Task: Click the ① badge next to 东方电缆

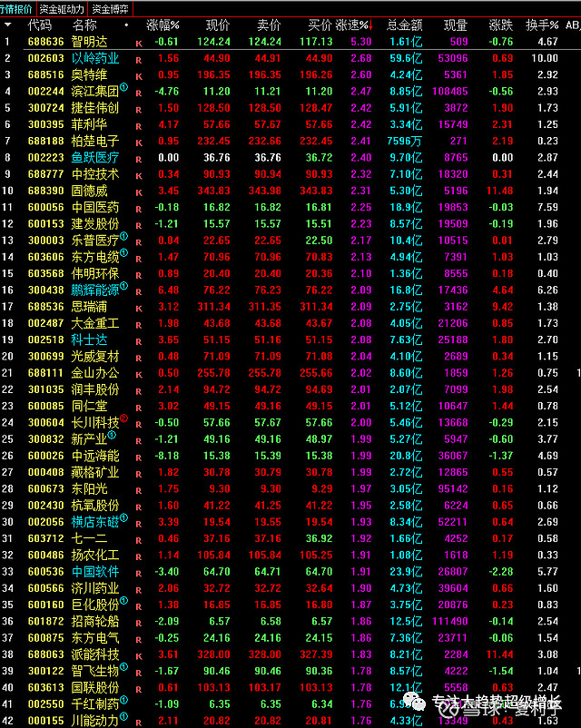Action: point(123,252)
